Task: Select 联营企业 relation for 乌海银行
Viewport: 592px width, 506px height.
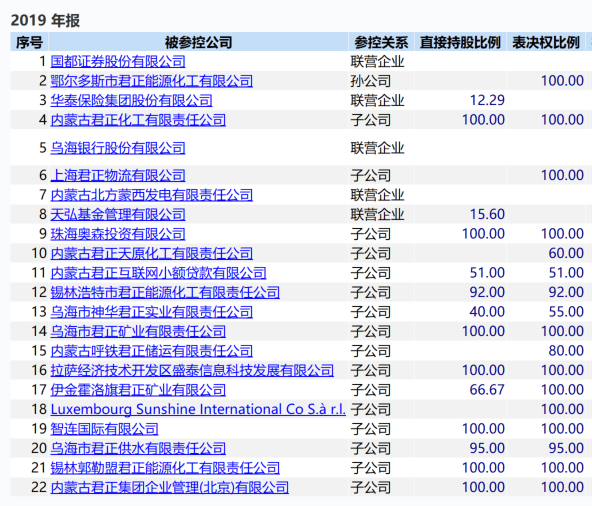Action: 377,148
